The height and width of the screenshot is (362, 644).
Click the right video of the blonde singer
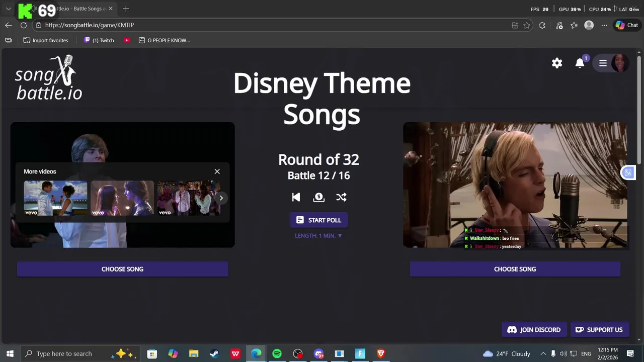click(515, 185)
